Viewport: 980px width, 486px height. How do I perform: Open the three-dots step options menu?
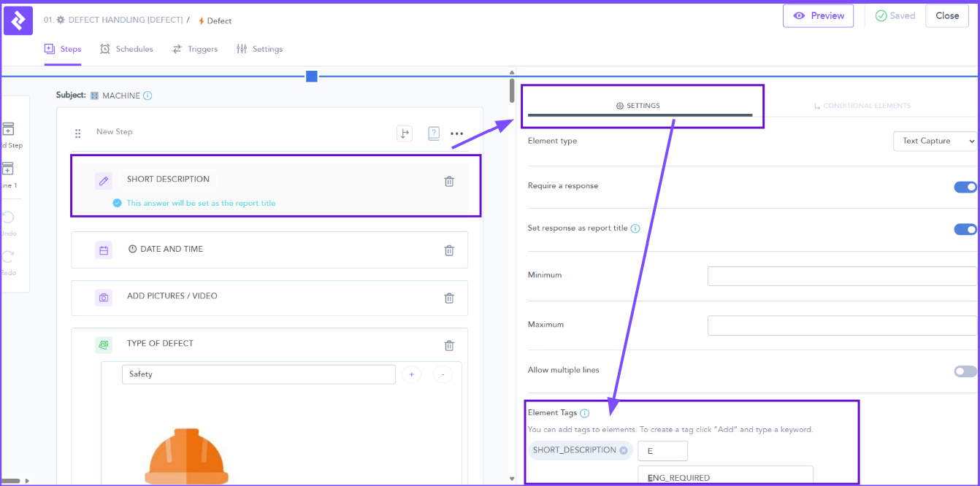[456, 134]
